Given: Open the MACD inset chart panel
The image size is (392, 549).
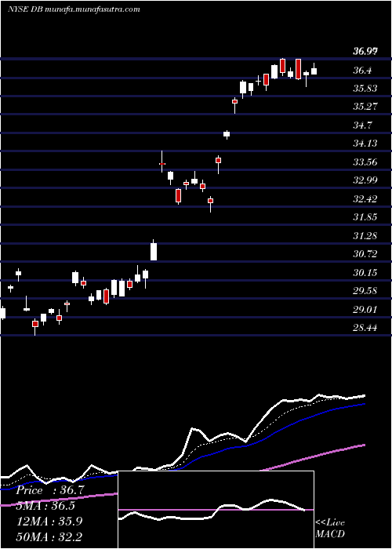Looking at the screenshot, I should 216,510.
